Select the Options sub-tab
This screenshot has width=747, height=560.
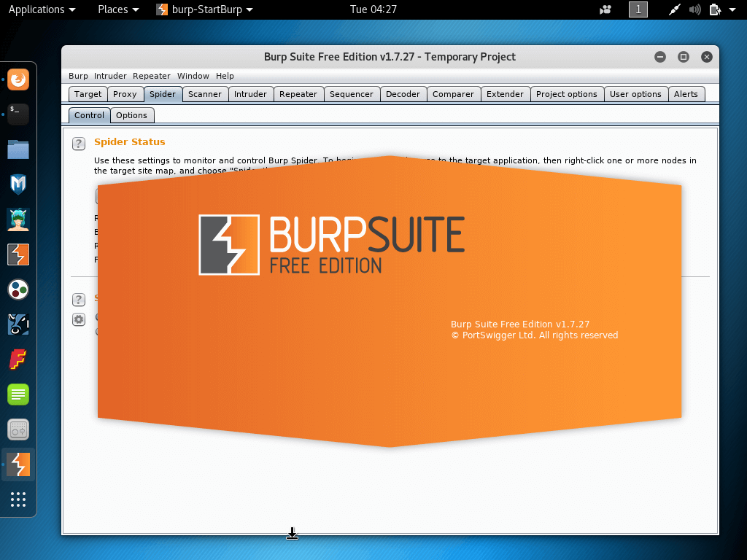[131, 115]
